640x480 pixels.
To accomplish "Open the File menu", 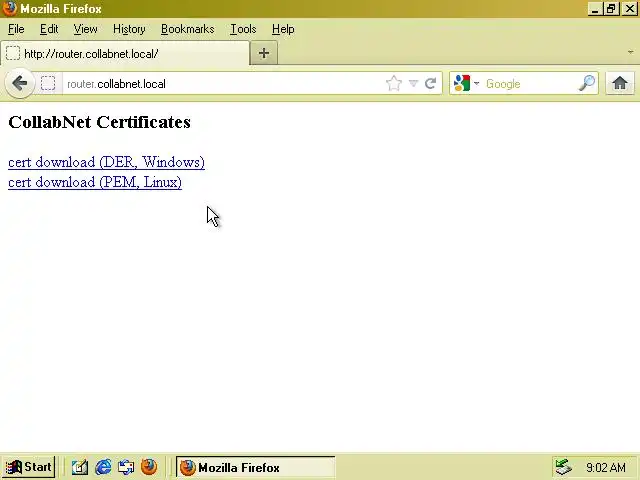I will point(16,29).
